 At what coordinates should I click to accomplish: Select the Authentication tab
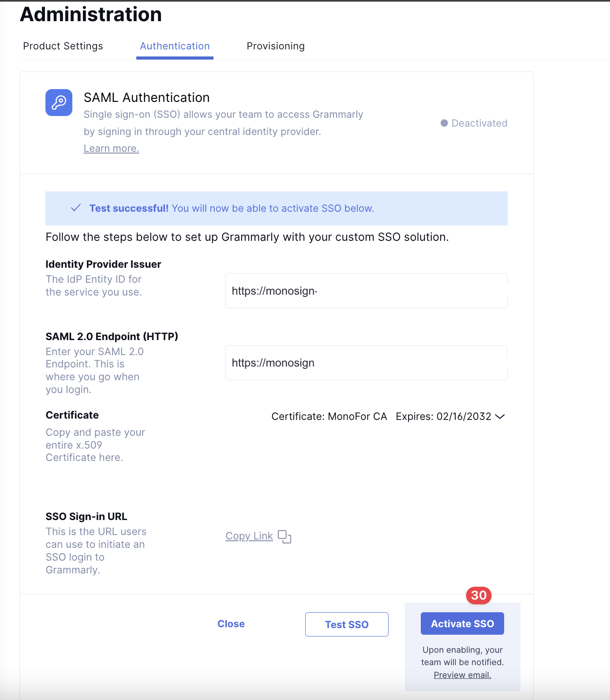point(175,46)
